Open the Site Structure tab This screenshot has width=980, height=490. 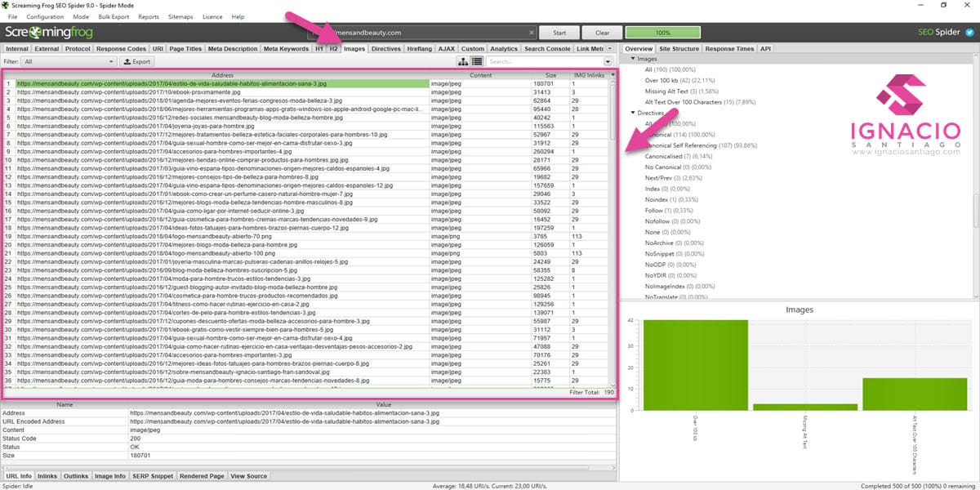click(x=679, y=49)
